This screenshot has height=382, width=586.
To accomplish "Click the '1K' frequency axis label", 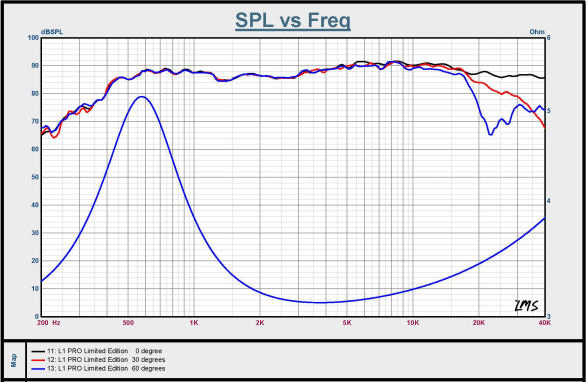I will tap(194, 323).
